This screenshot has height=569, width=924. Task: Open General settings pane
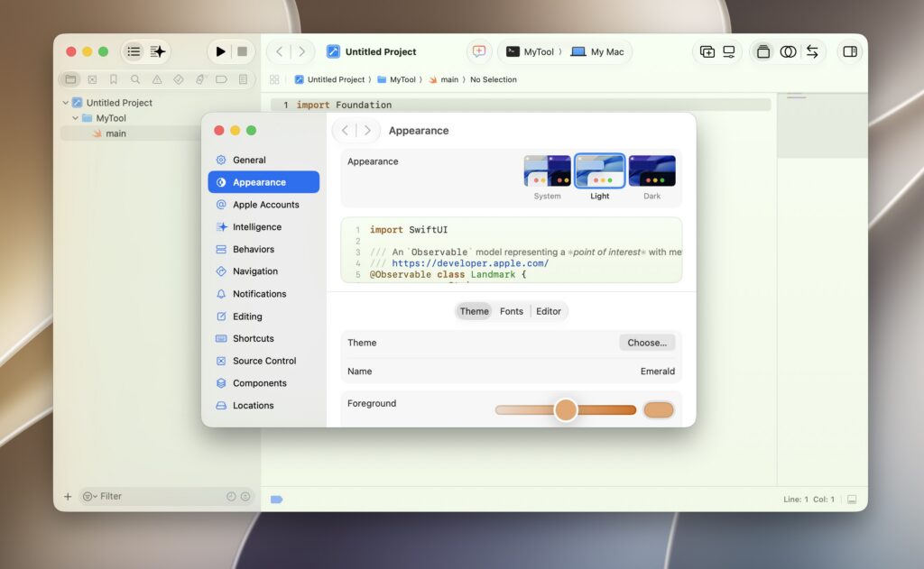(x=263, y=160)
